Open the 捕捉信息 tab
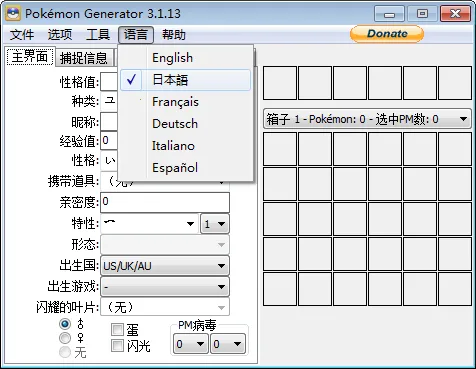Image resolution: width=476 pixels, height=369 pixels. (x=84, y=58)
